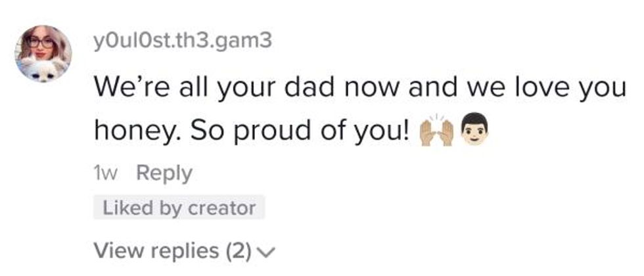Click the Liked by creator badge
Screen dimensions: 644x276
pyautogui.click(x=178, y=208)
